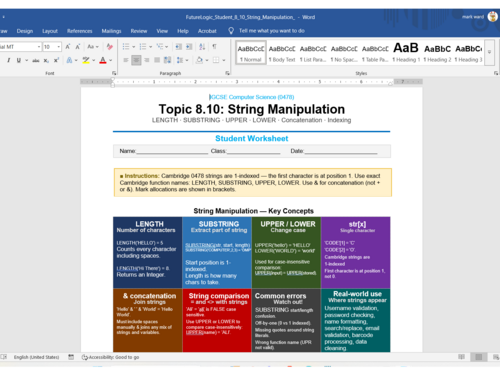500x375 pixels.
Task: Increase paragraph indent
Action: 189,47
